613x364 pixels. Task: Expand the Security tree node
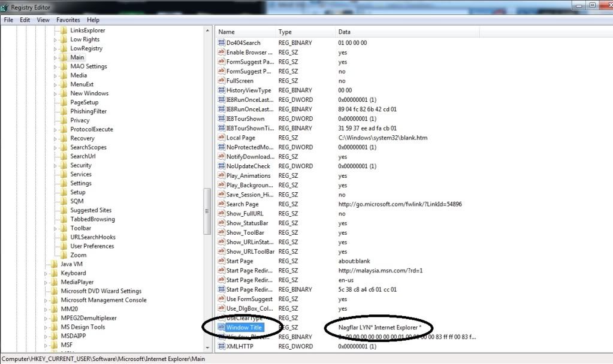pos(56,165)
